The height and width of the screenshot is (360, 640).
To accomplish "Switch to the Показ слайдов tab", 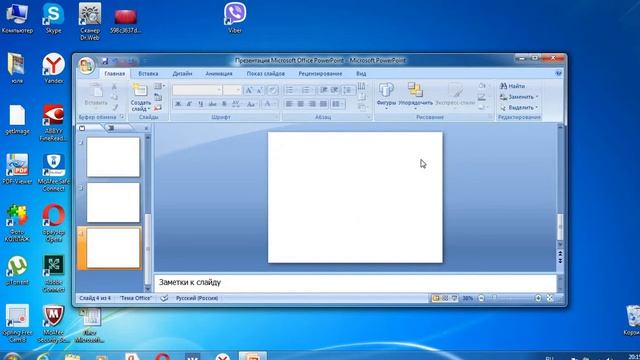I will pyautogui.click(x=266, y=74).
